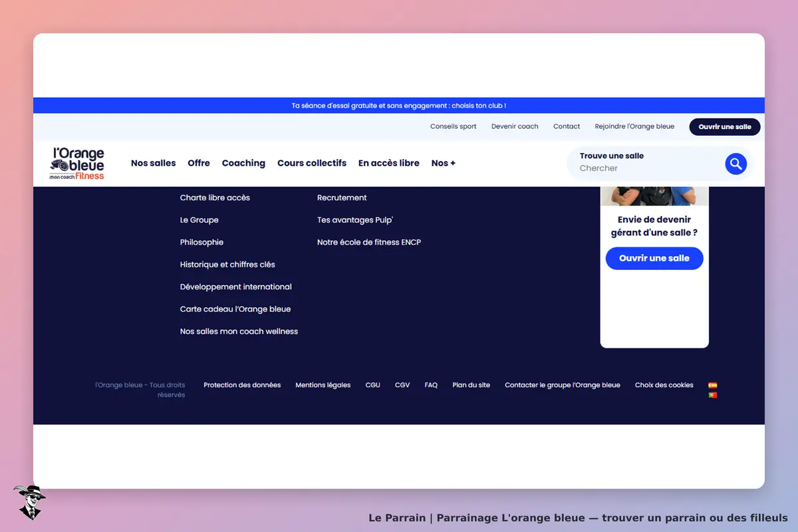
Task: Open the Cours collectifs menu
Action: coord(312,163)
